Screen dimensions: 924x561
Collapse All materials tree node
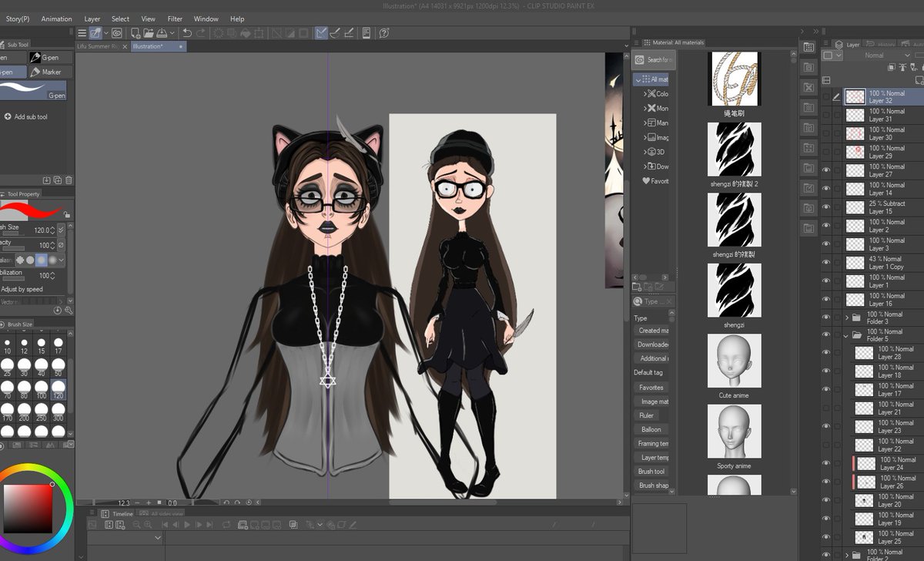(638, 79)
